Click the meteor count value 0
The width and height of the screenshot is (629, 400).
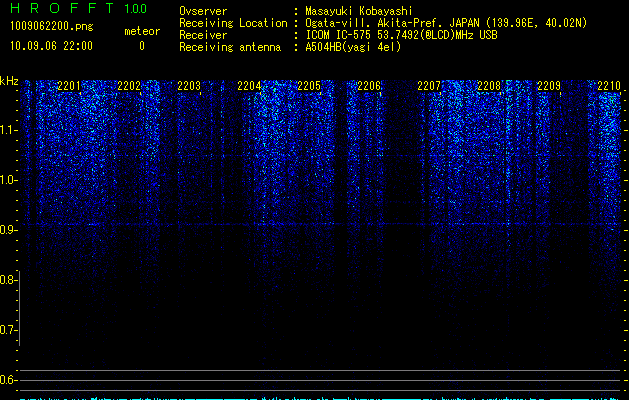[142, 46]
